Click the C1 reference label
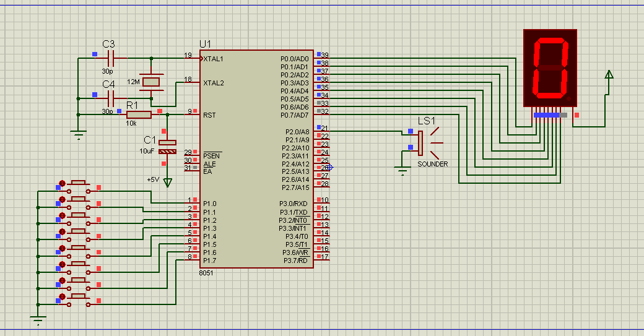 pyautogui.click(x=150, y=140)
